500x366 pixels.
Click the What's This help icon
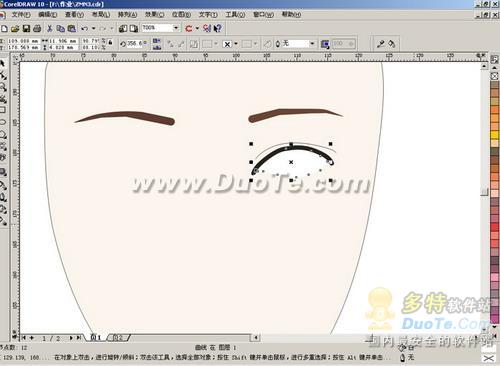[218, 29]
